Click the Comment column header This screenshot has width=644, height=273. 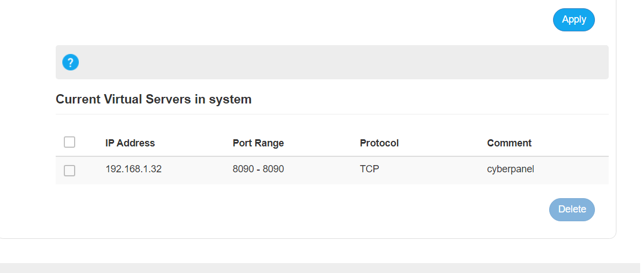(x=509, y=143)
